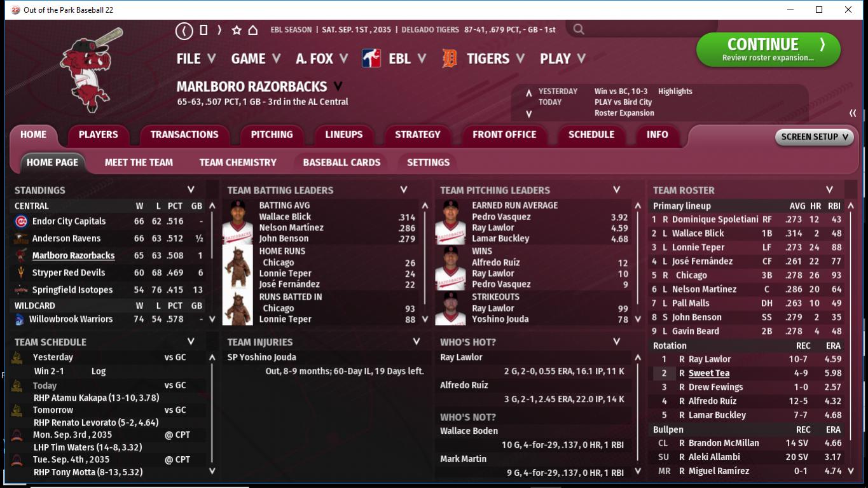Click the back navigation arrow icon

pos(184,30)
